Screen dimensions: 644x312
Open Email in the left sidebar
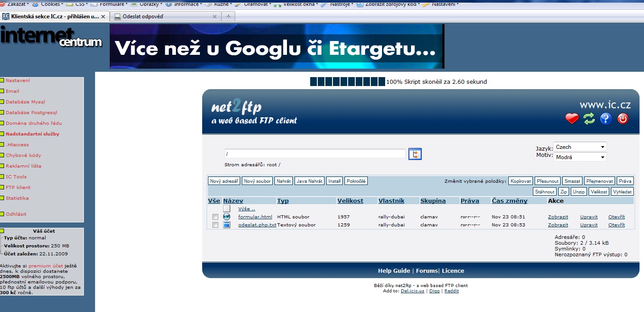12,91
